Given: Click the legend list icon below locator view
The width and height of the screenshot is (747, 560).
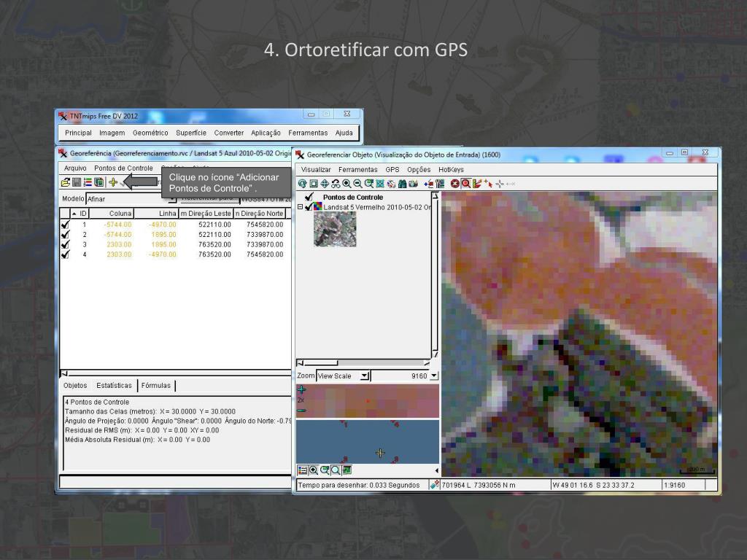Looking at the screenshot, I should (x=303, y=470).
